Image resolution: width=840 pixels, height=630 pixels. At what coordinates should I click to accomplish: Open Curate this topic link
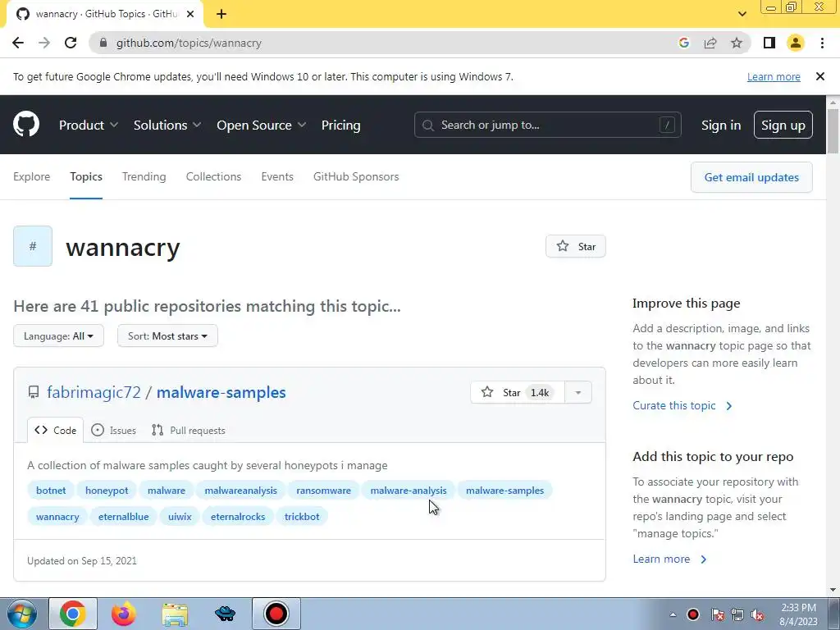click(x=682, y=405)
